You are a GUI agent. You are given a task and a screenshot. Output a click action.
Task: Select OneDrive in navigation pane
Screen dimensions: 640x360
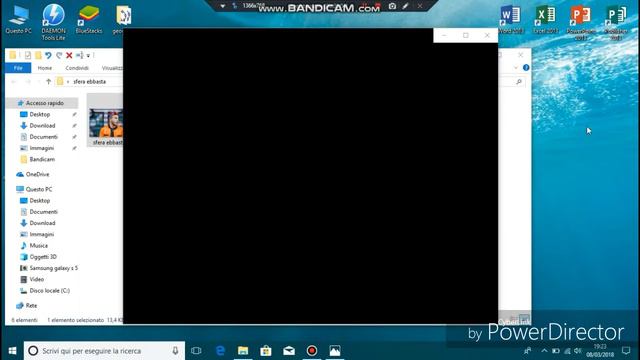coord(37,174)
